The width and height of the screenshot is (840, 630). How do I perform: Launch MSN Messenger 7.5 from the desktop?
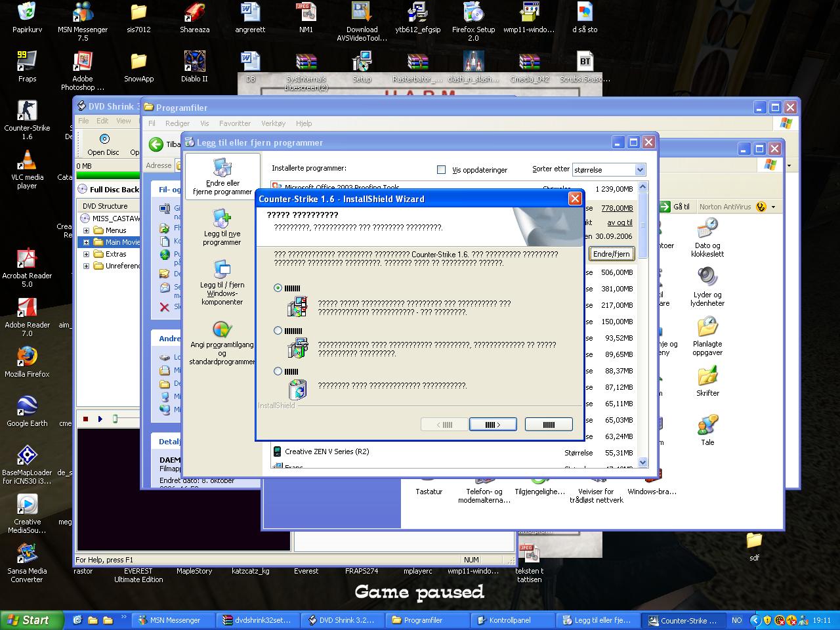click(83, 22)
